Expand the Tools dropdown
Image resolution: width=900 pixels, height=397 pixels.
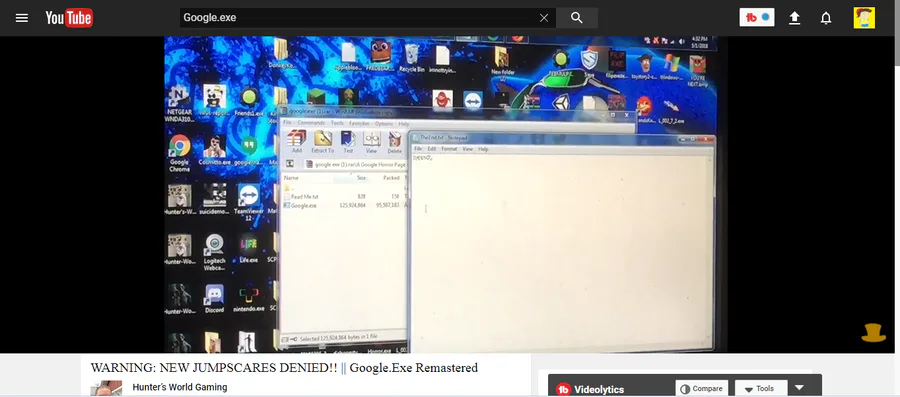click(761, 388)
